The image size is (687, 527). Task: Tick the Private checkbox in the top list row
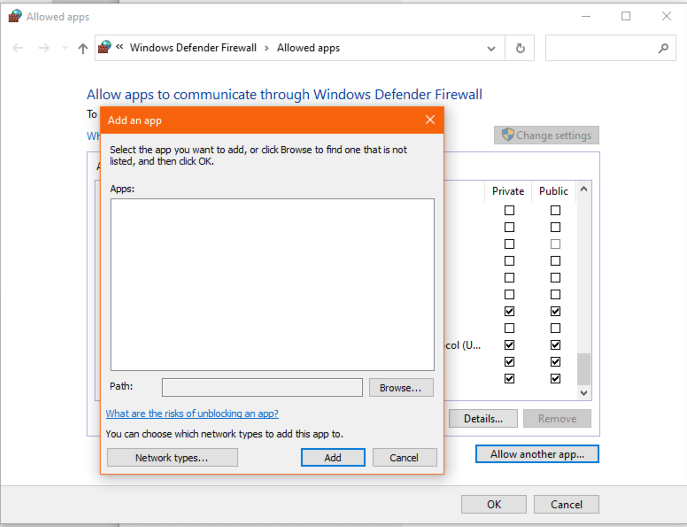(x=509, y=210)
